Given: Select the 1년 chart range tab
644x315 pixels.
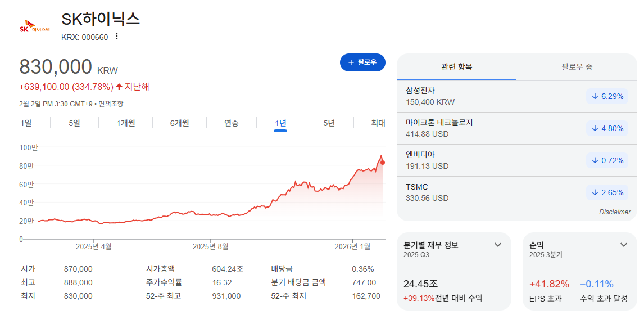Looking at the screenshot, I should (280, 123).
